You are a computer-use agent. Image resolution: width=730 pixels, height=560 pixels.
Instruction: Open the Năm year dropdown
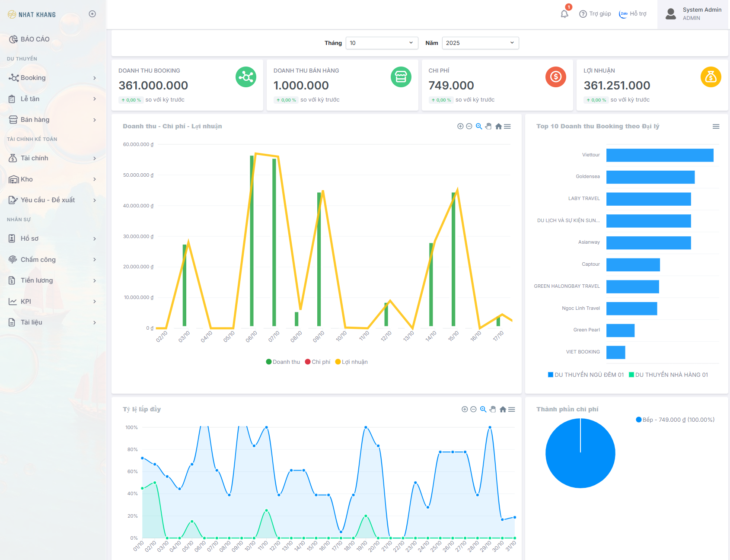point(480,43)
